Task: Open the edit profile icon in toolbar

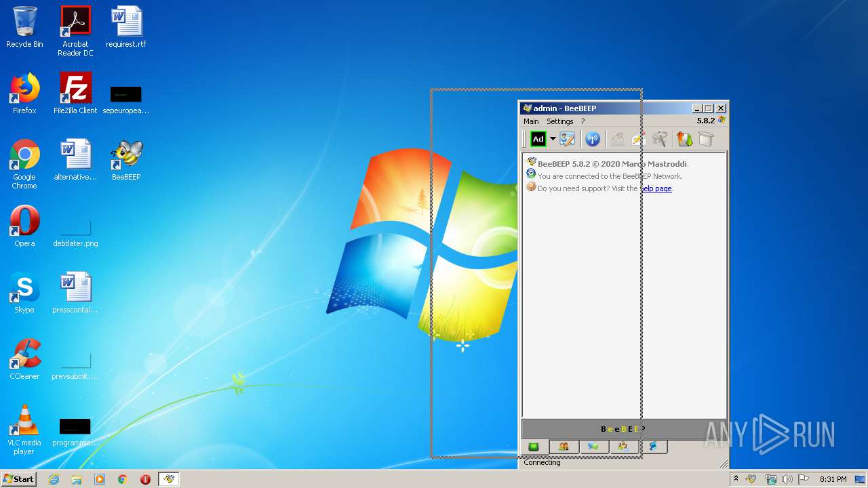Action: coord(568,139)
